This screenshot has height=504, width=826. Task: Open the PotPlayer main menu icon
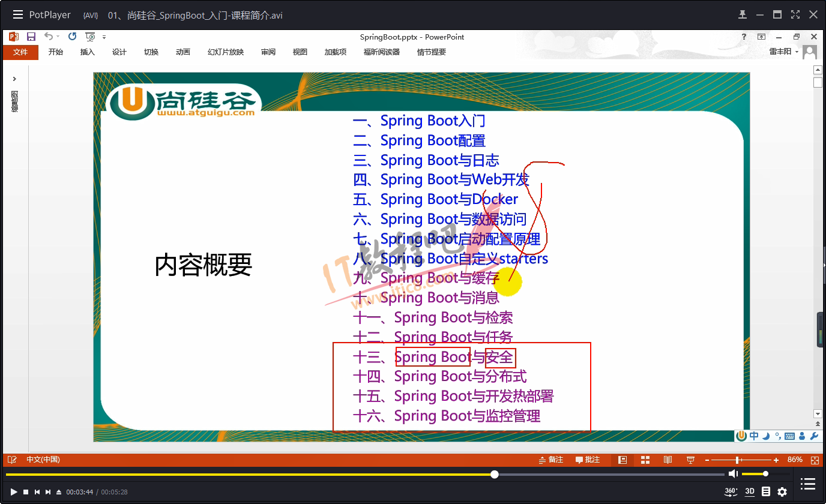[18, 14]
